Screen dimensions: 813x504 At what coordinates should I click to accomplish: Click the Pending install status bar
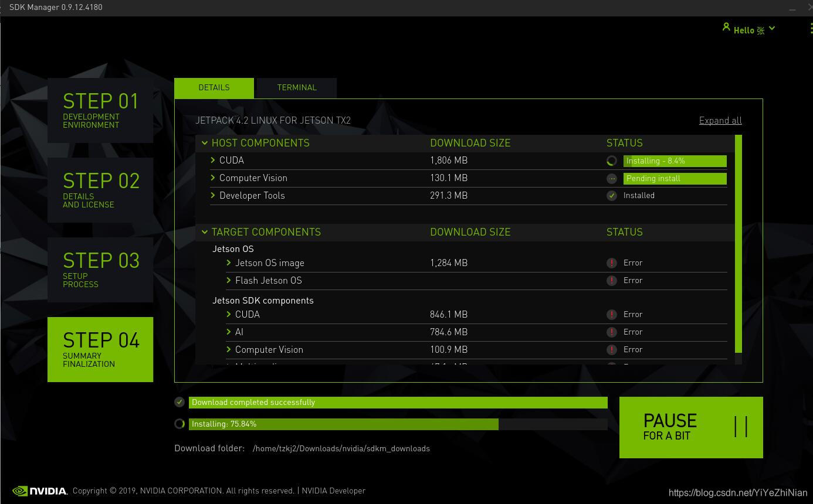tap(675, 178)
